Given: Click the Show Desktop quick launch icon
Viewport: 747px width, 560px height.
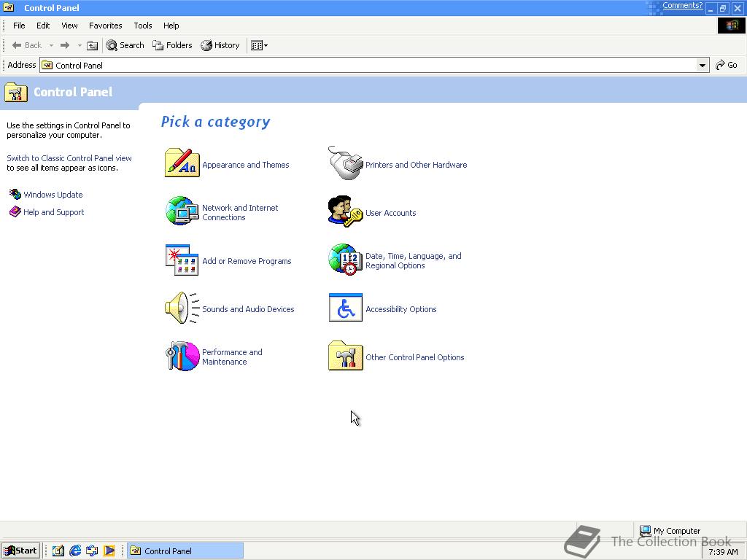Looking at the screenshot, I should point(58,551).
